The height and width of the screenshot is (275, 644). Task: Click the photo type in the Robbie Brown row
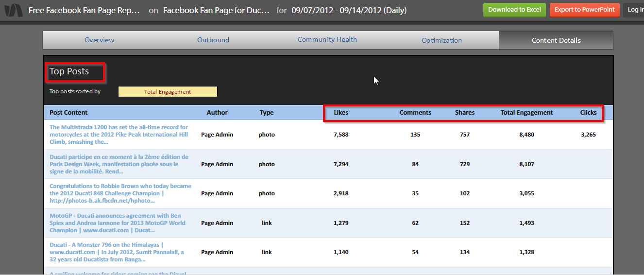[267, 193]
